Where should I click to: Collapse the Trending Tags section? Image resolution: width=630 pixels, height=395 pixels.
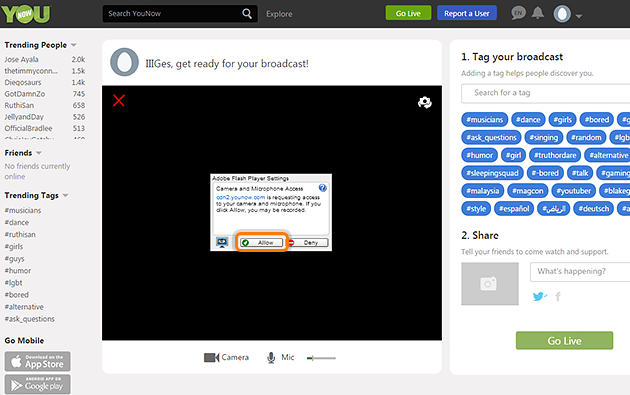pyautogui.click(x=65, y=196)
